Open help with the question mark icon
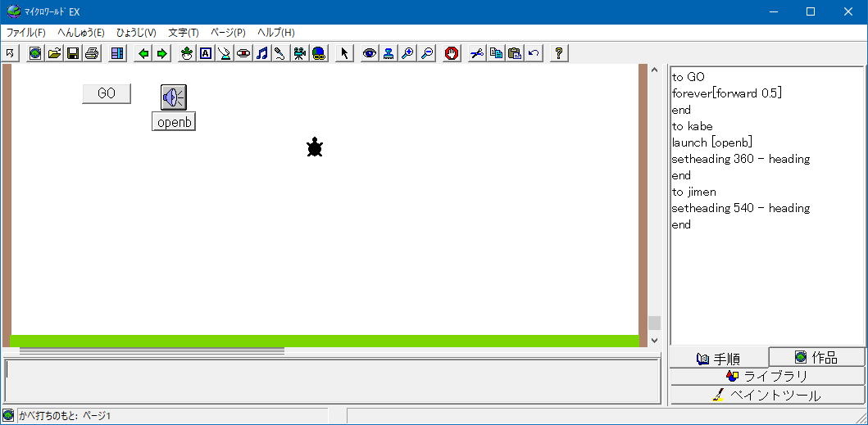The height and width of the screenshot is (425, 868). coord(559,54)
